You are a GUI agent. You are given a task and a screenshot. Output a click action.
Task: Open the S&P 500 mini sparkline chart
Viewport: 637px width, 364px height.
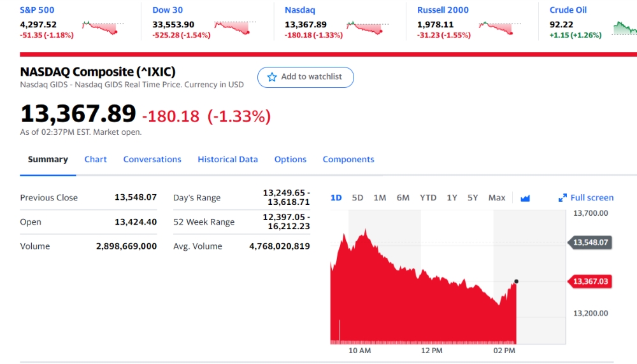point(103,28)
